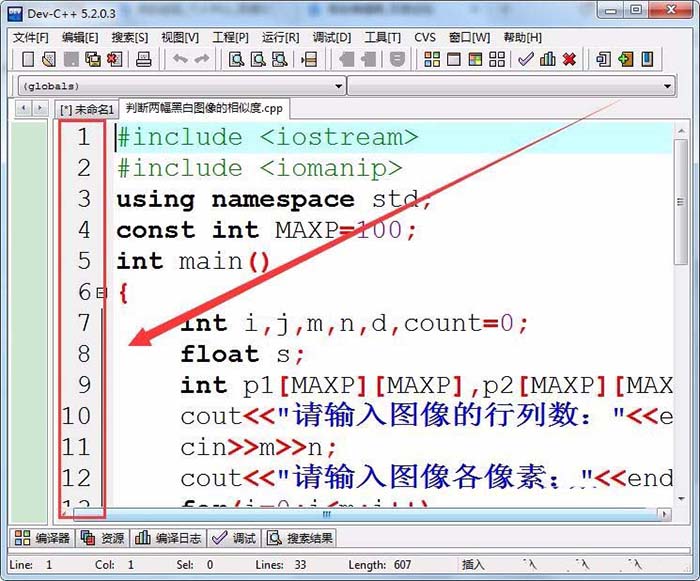Screen dimensions: 700x581
Task: Click the Close file icon with red X
Action: (x=114, y=59)
